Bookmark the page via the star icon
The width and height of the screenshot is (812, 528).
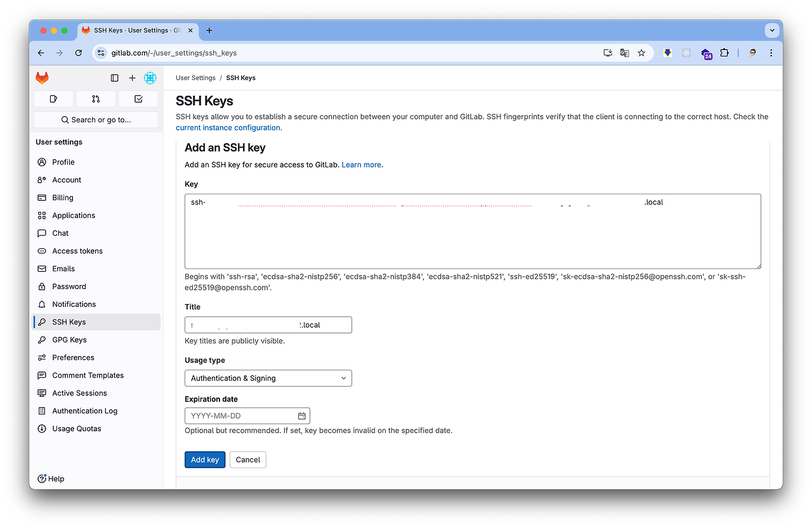(641, 53)
